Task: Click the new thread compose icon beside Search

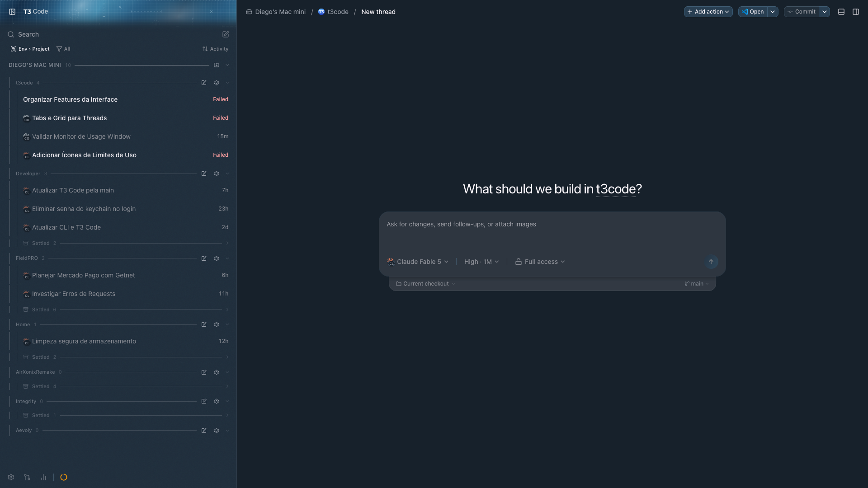Action: (226, 34)
